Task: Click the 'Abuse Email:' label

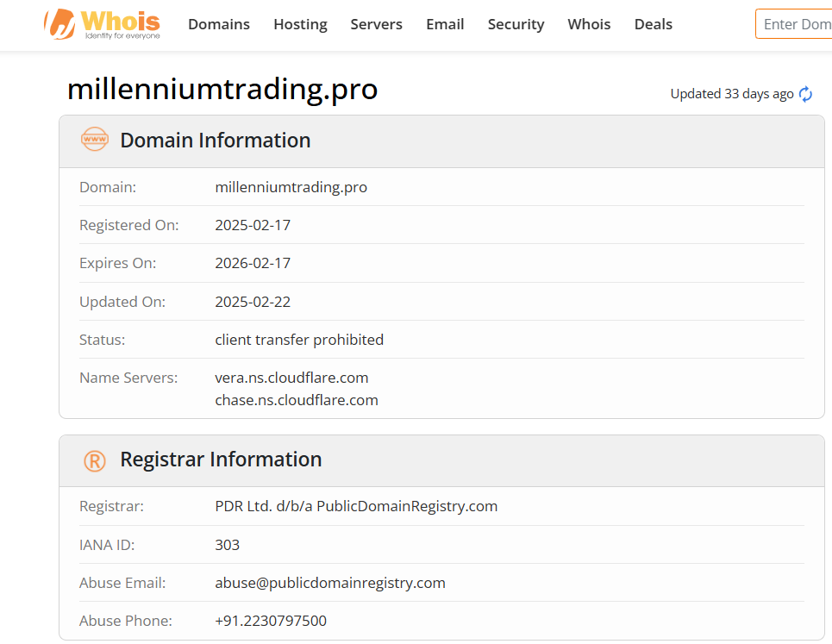Action: [122, 583]
